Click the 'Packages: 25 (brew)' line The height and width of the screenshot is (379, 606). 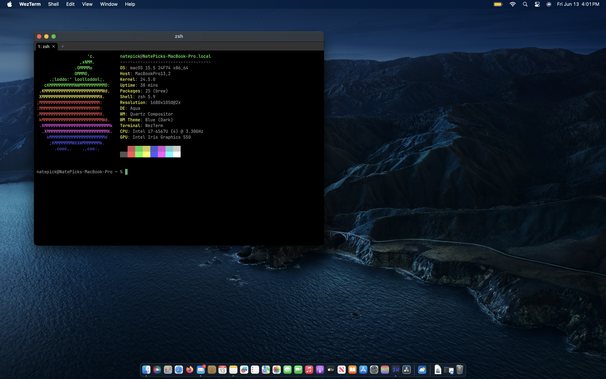point(144,91)
